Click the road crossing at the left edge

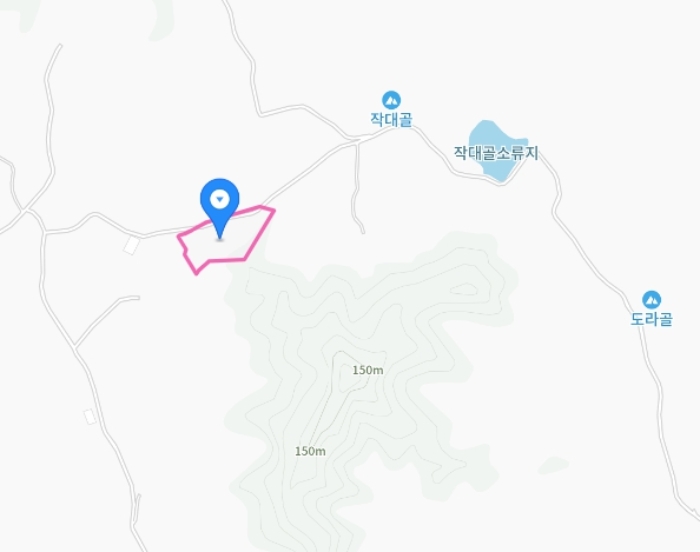coord(28,211)
